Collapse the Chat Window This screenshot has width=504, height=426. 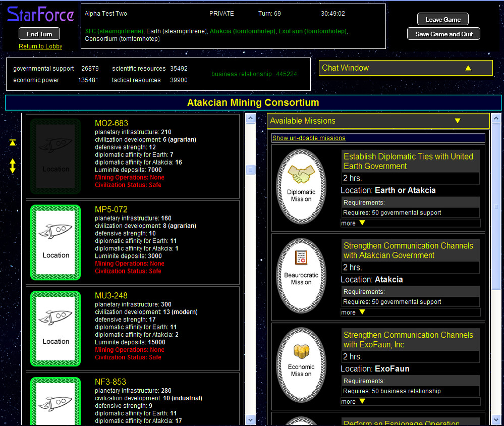[x=468, y=68]
